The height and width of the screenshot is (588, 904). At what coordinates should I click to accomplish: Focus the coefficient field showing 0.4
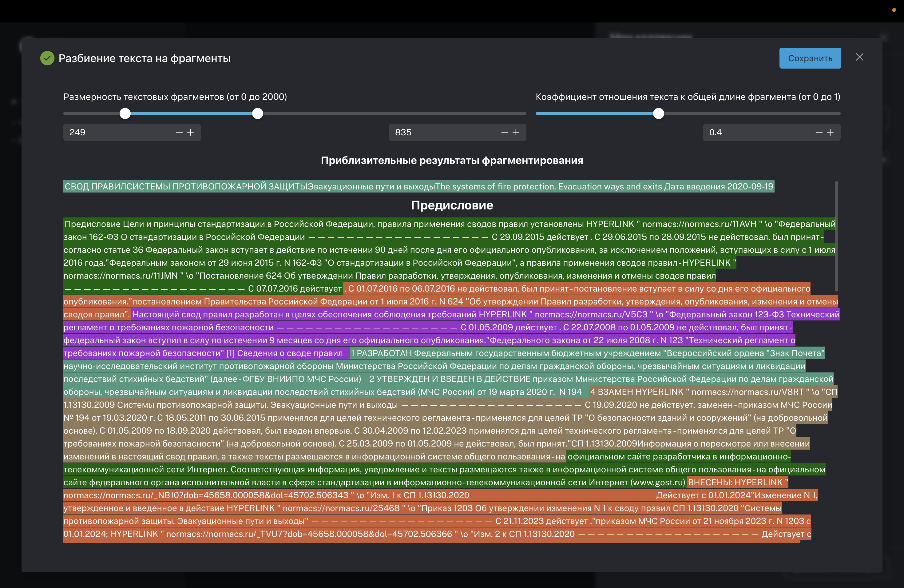[752, 132]
